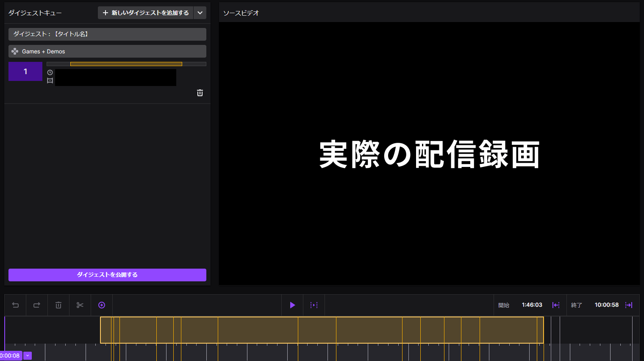This screenshot has height=361, width=644.
Task: Click the purple add segment circle icon
Action: click(102, 305)
